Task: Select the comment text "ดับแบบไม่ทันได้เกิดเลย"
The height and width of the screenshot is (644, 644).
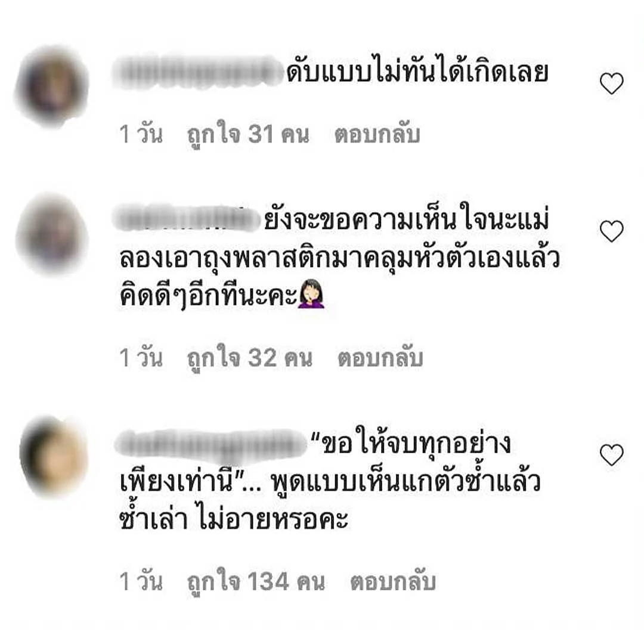Action: tap(417, 72)
